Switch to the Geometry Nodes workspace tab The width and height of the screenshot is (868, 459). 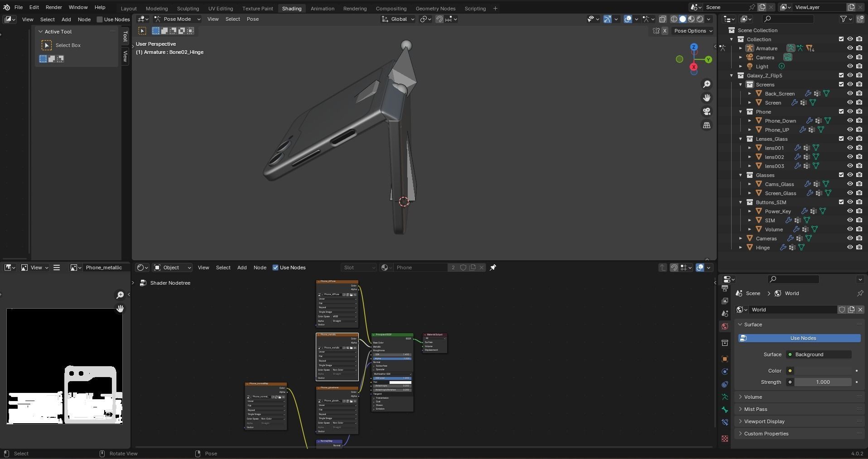coord(435,8)
